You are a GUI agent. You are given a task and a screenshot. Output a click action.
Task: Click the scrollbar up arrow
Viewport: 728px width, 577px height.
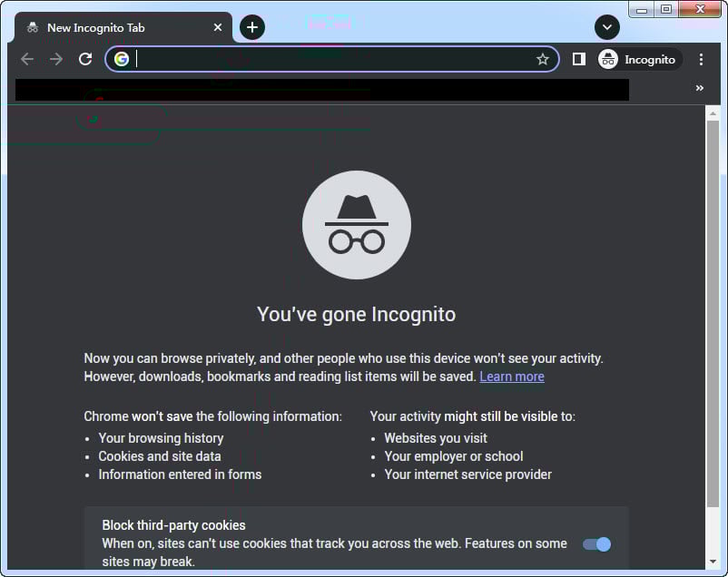click(713, 113)
